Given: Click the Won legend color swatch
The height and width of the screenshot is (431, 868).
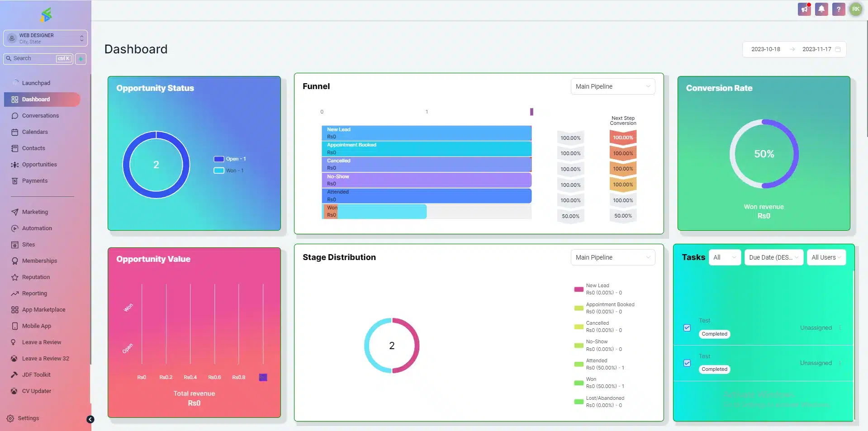Looking at the screenshot, I should tap(219, 171).
